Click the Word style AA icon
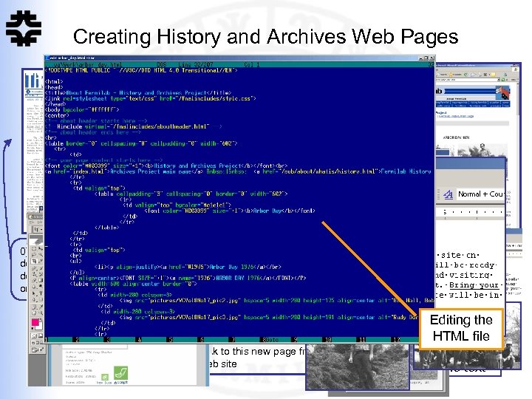532x399 pixels. click(449, 195)
